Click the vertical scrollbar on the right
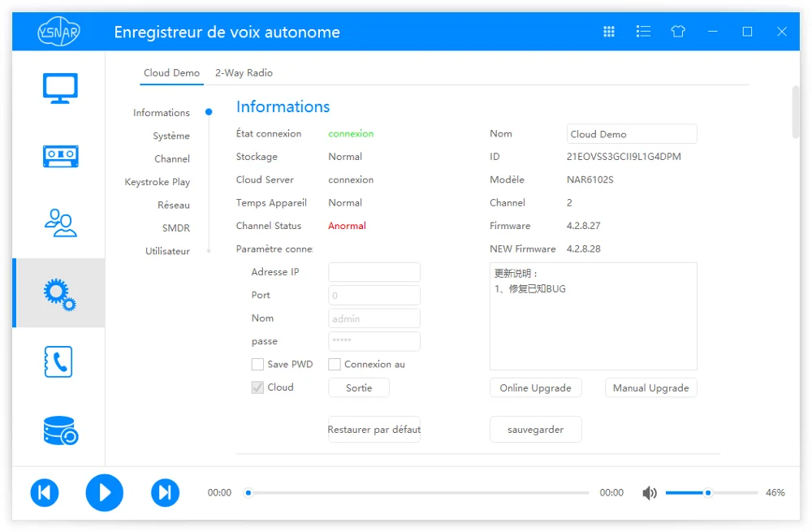 [796, 112]
